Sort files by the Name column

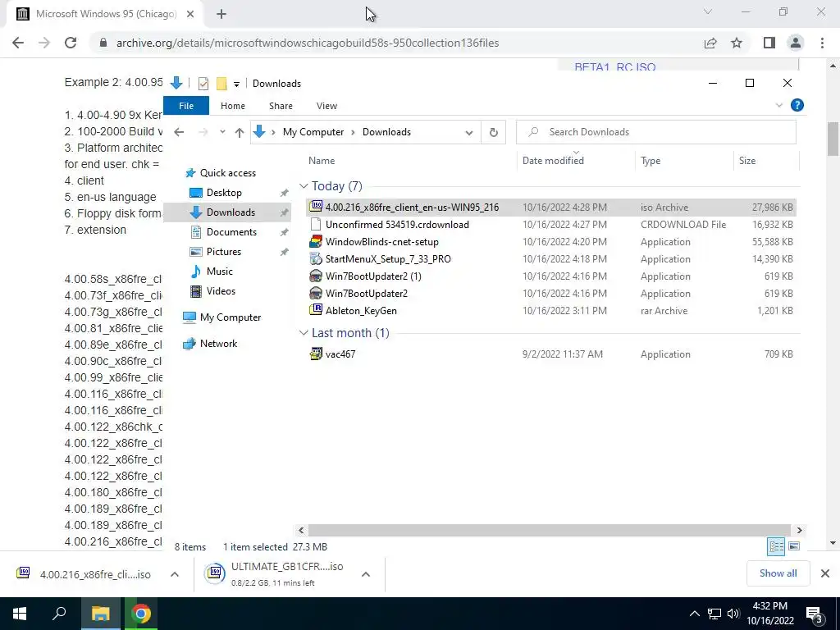pyautogui.click(x=322, y=161)
